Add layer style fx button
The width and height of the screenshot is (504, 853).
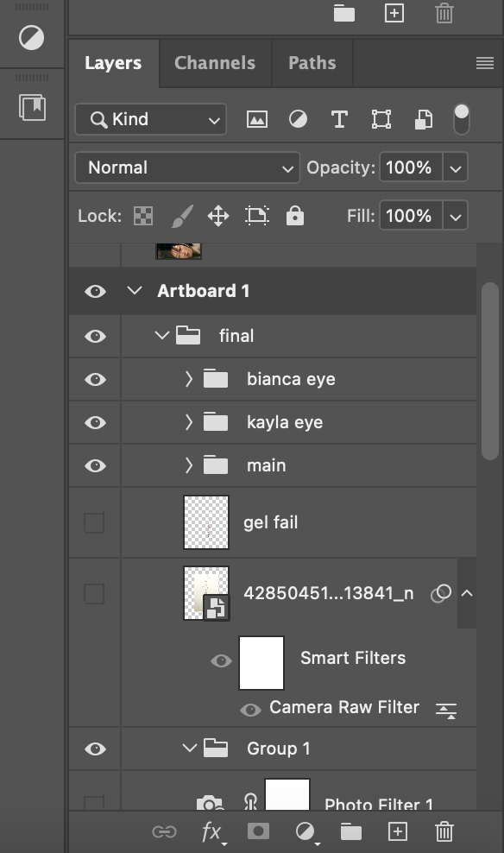[x=212, y=832]
